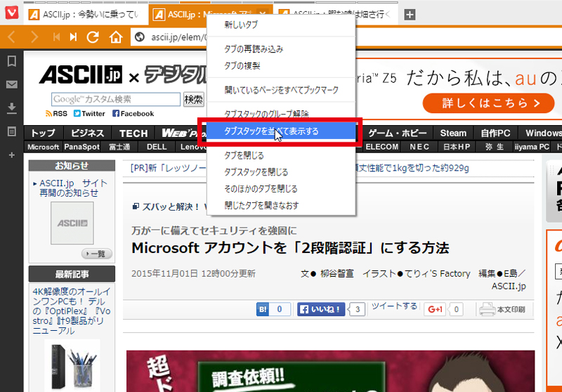This screenshot has width=562, height=392.
Task: Choose 開いているページをすべてブックマーク
Action: coord(282,90)
